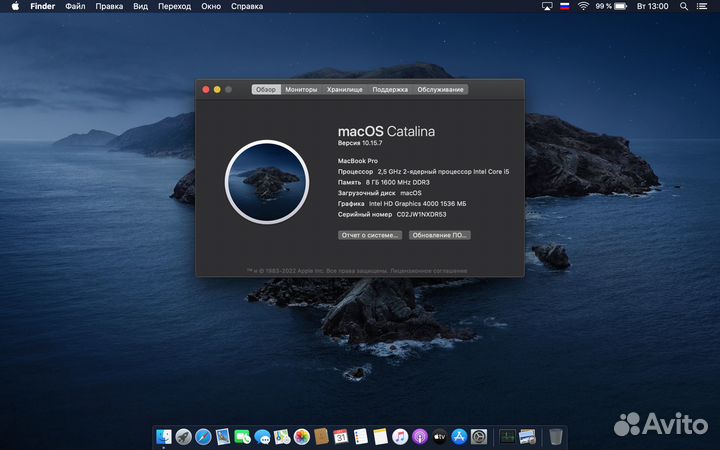Open Safari compass icon in Dock

pyautogui.click(x=203, y=436)
